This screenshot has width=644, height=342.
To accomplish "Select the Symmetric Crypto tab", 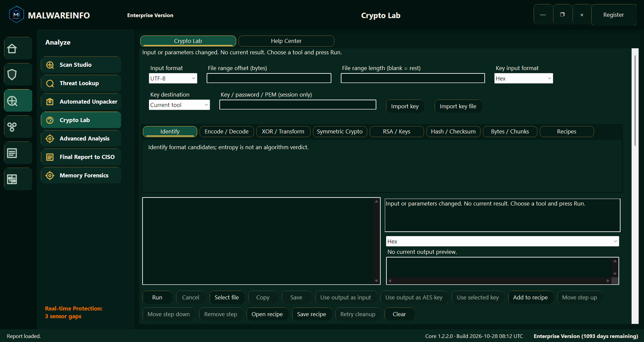I will (x=340, y=131).
